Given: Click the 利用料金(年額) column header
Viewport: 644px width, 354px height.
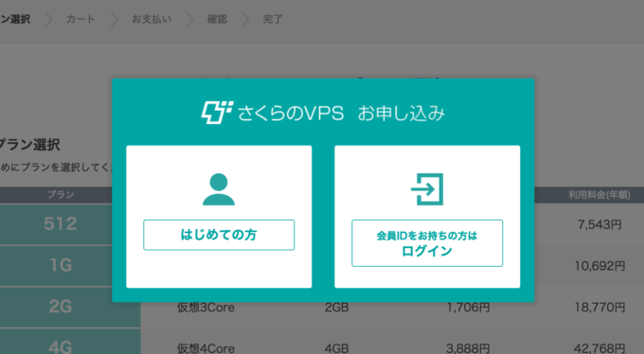Looking at the screenshot, I should point(599,195).
